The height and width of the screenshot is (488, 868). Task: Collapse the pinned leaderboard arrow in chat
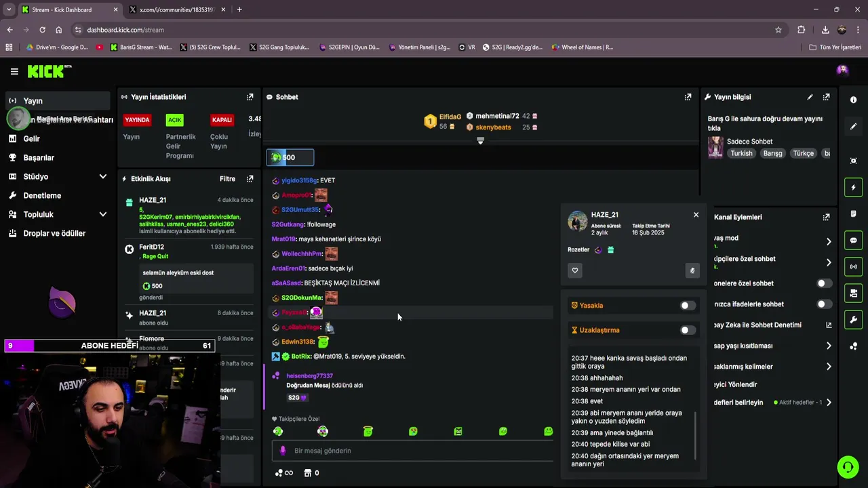(480, 141)
